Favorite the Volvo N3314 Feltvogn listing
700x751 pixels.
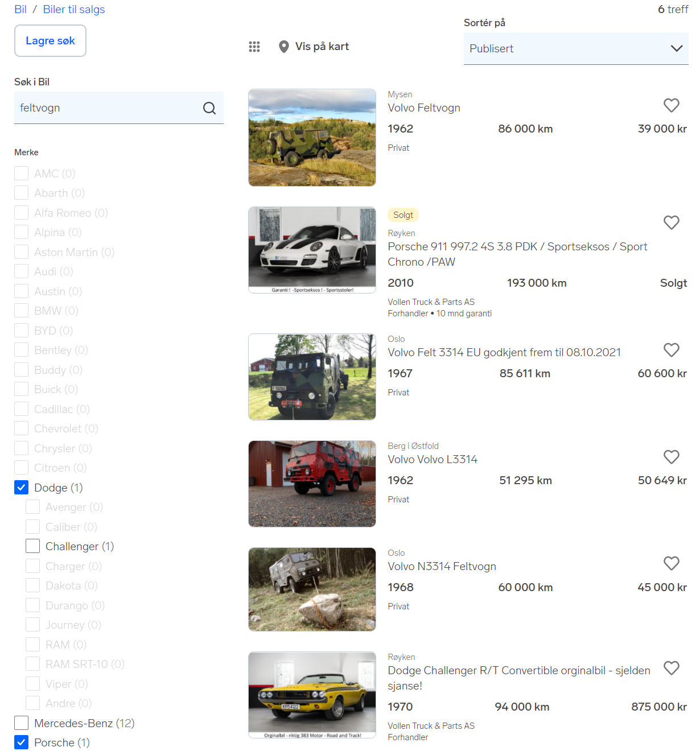[672, 563]
